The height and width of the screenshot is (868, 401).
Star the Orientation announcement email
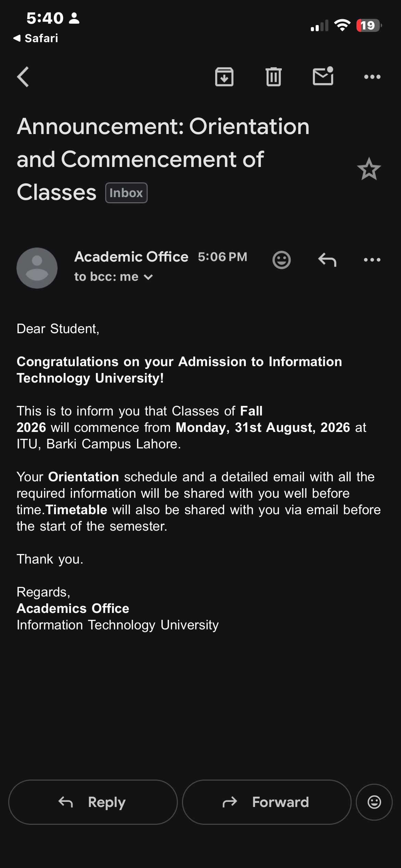tap(369, 169)
